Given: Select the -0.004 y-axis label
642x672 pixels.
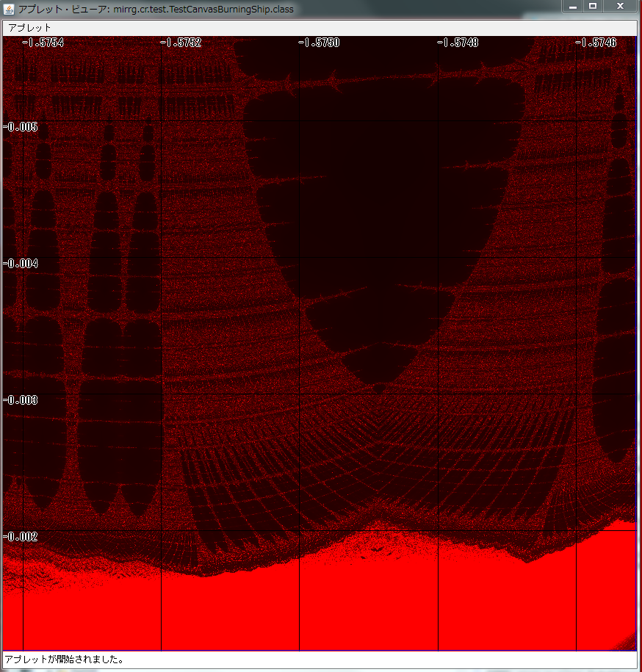Looking at the screenshot, I should (21, 263).
